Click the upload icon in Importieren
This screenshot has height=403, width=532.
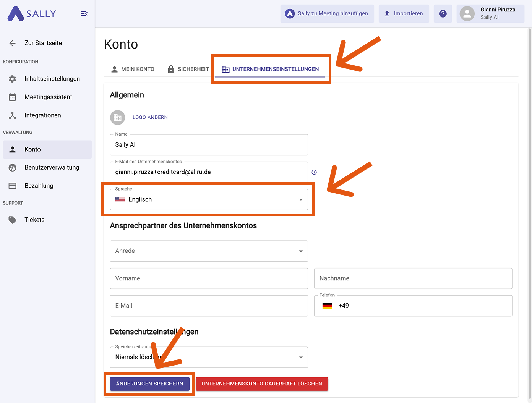click(387, 14)
